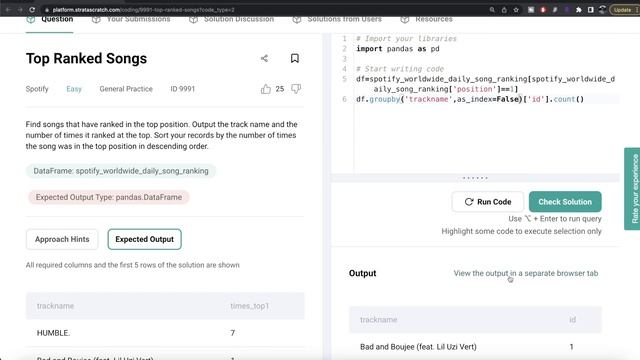Click code line 6 with groupby
Viewport: 640px width, 360px height.
(470, 99)
